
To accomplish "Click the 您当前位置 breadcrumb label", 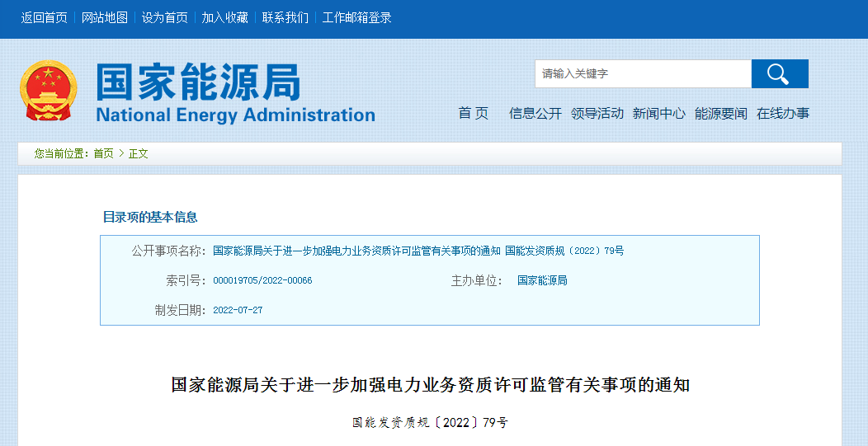I will (x=62, y=154).
